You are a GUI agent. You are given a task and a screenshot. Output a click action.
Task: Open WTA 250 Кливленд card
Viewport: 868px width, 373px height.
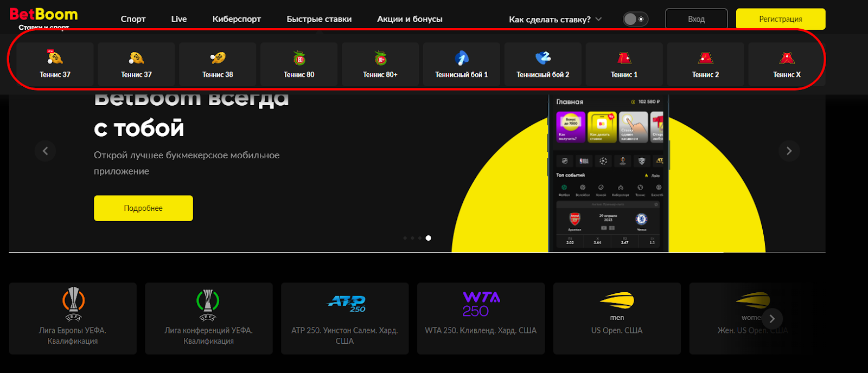click(481, 318)
